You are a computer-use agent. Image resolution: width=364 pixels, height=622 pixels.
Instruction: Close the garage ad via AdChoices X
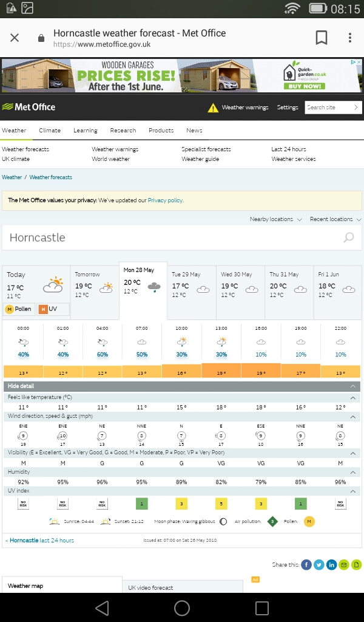click(359, 63)
